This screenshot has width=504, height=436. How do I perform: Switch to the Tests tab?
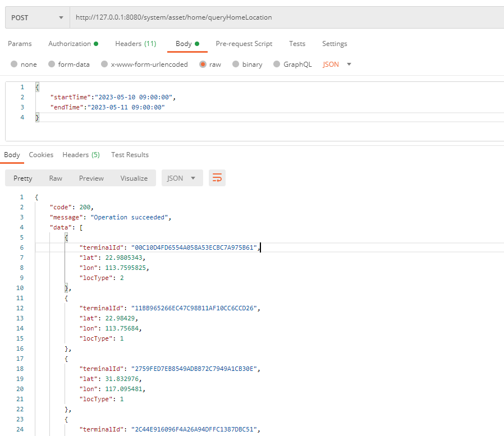click(x=297, y=44)
